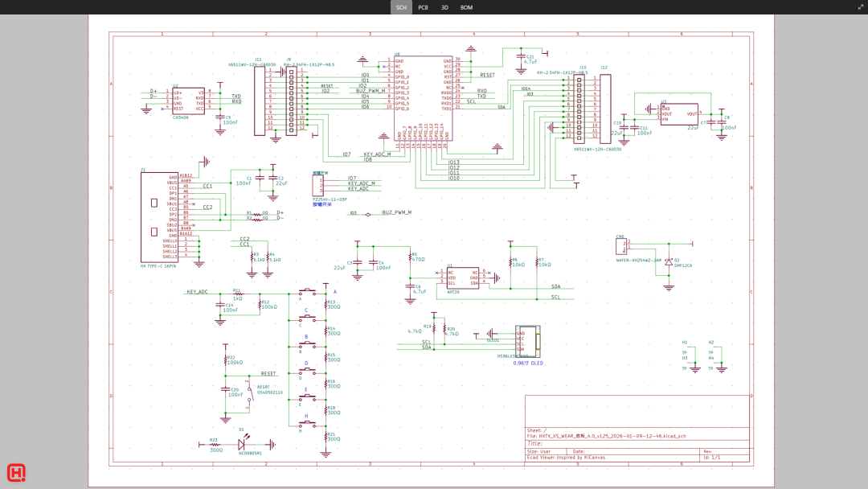
Task: Select the J12 connector symbol
Action: coord(606,106)
